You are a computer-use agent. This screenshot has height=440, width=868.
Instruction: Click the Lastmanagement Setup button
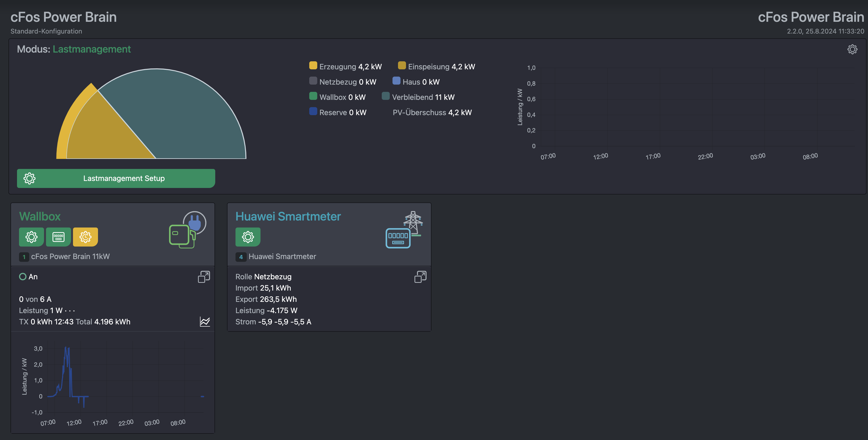pos(116,178)
